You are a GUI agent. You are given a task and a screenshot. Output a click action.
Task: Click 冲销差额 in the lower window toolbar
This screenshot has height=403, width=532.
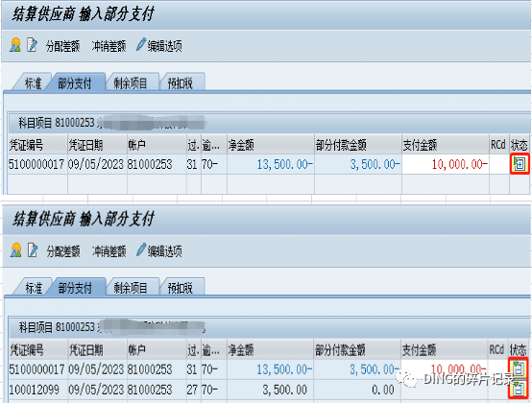pyautogui.click(x=109, y=251)
